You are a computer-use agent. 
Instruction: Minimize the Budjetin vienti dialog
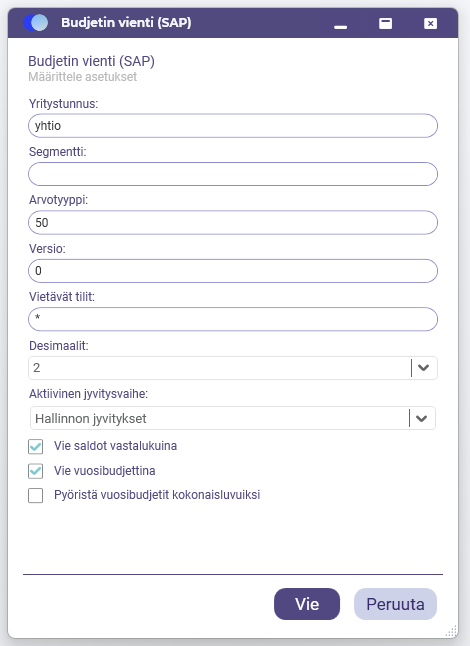[x=340, y=23]
